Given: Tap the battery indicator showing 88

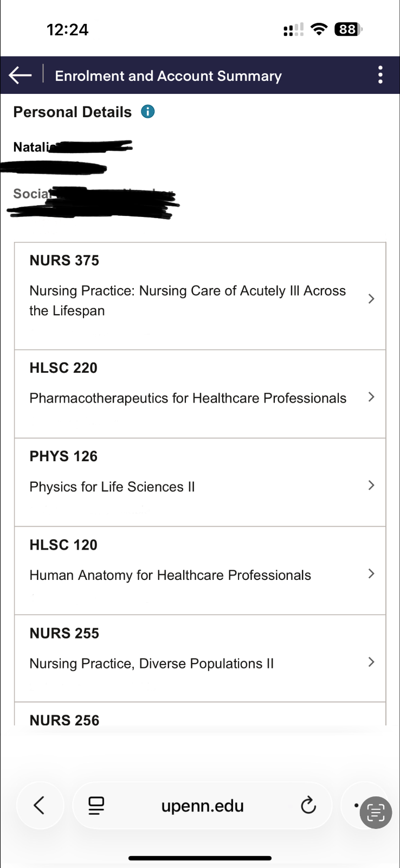Looking at the screenshot, I should click(x=348, y=29).
